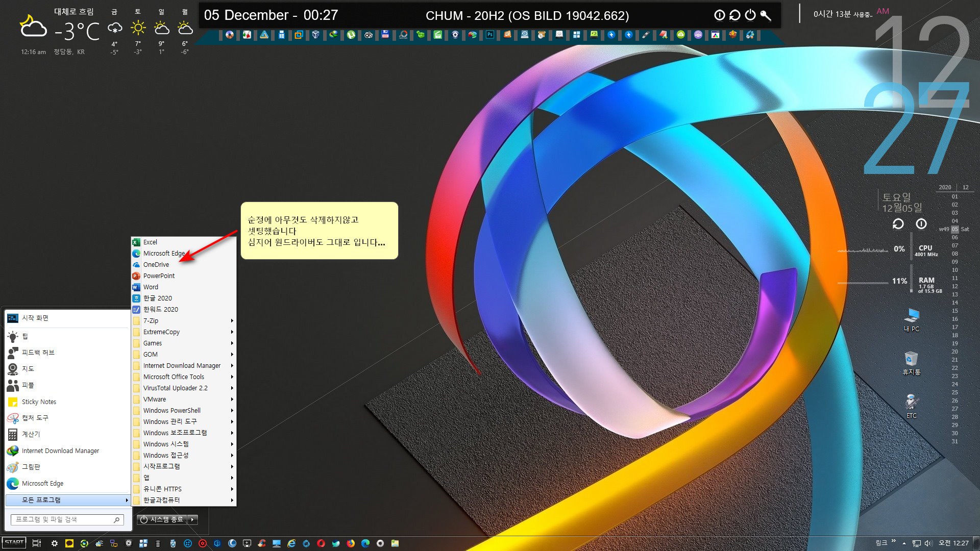
Task: Expand the ExtremeCopy folder
Action: coord(184,332)
